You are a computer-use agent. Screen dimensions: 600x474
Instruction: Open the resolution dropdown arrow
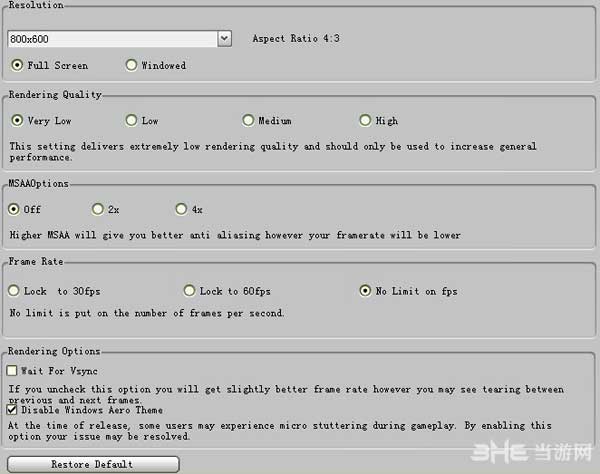pyautogui.click(x=225, y=39)
